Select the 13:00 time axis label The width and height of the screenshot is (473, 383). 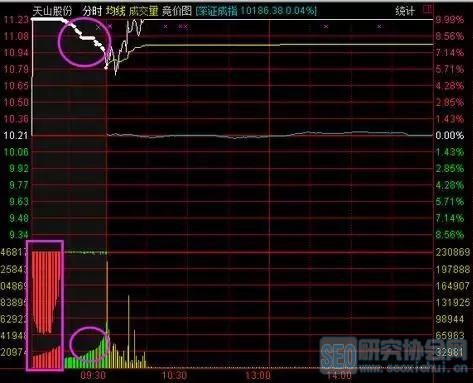coord(257,376)
